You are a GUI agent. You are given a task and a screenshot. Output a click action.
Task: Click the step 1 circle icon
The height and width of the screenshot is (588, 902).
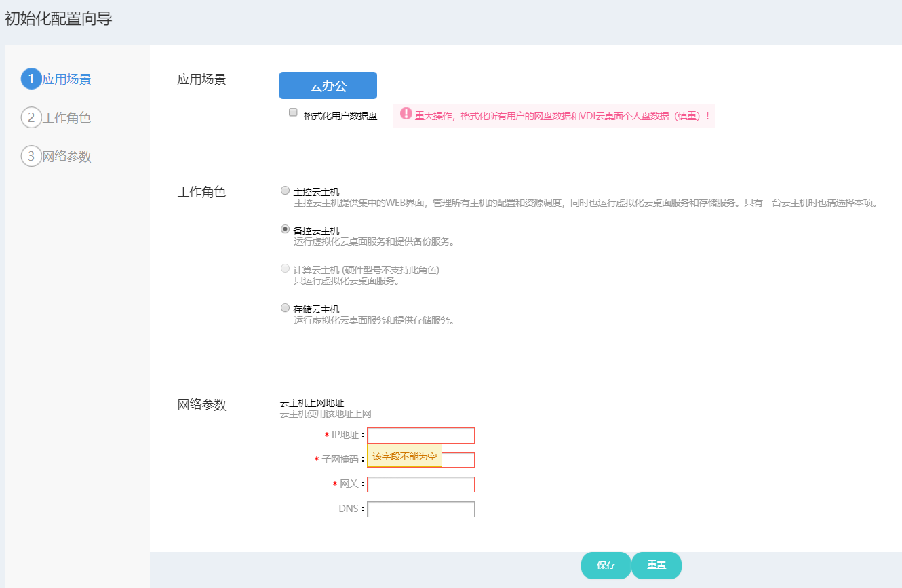pos(31,79)
